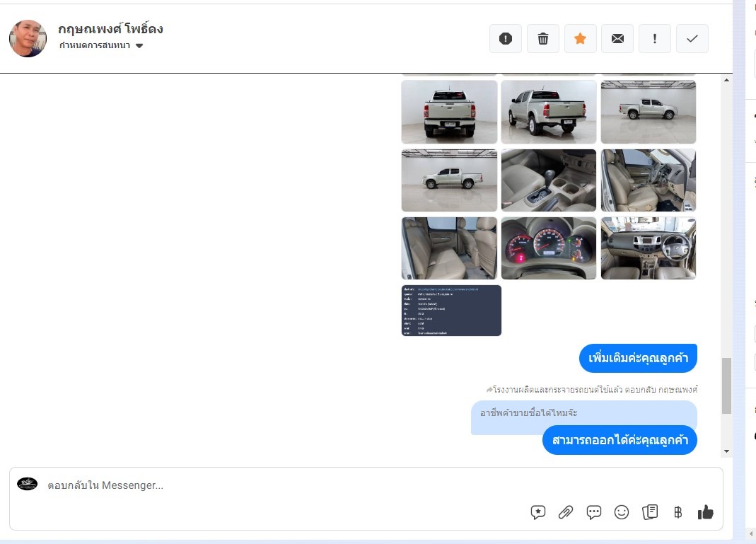Open the document notes icon
Image resolution: width=756 pixels, height=544 pixels.
[x=650, y=512]
